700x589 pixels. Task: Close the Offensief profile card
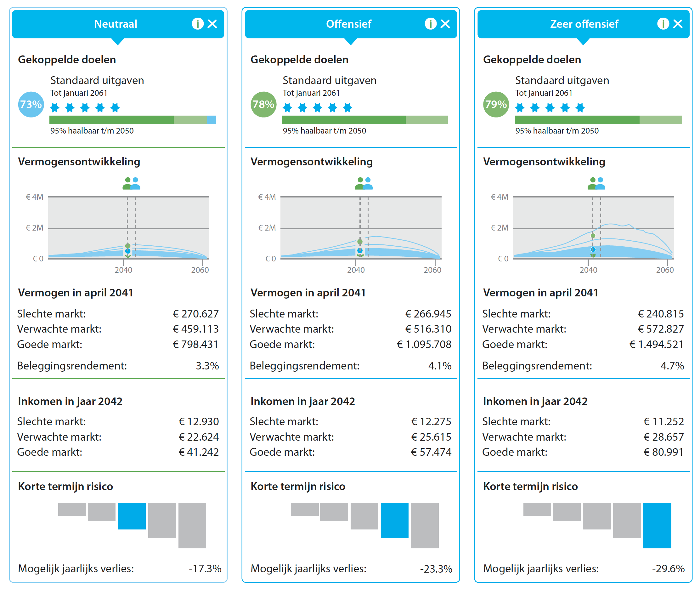point(445,24)
